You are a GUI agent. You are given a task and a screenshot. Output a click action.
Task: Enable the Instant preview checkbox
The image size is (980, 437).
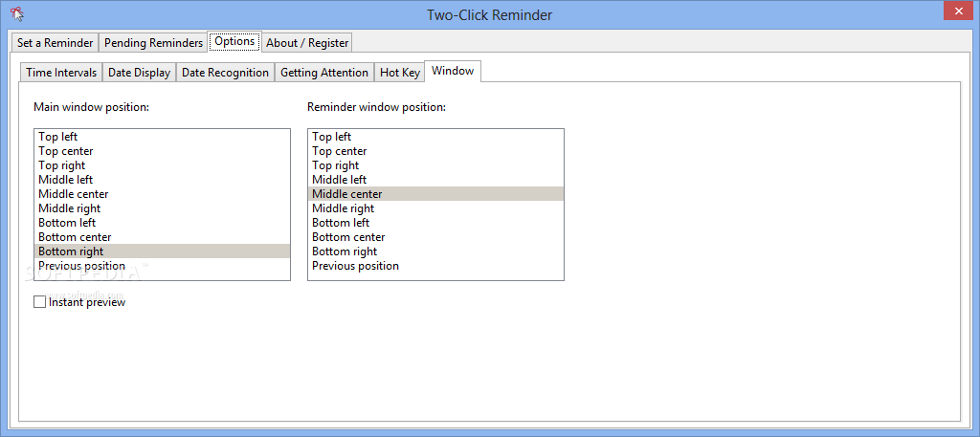(40, 302)
